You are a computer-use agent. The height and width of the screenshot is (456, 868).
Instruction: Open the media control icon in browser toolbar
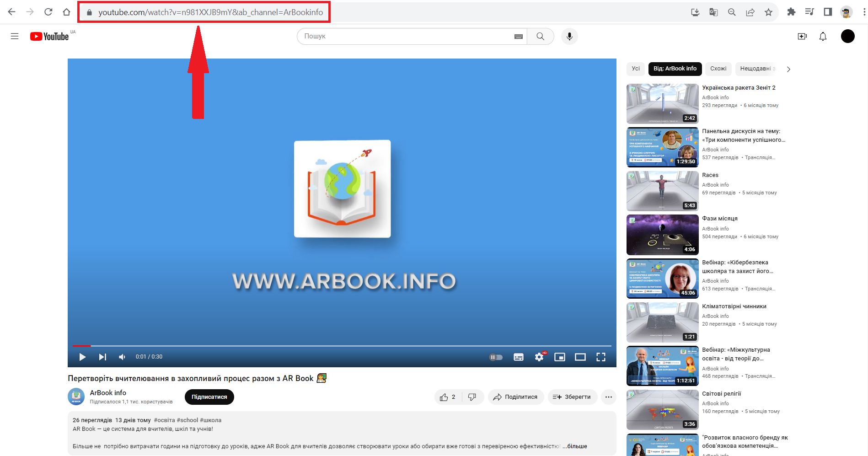(809, 12)
